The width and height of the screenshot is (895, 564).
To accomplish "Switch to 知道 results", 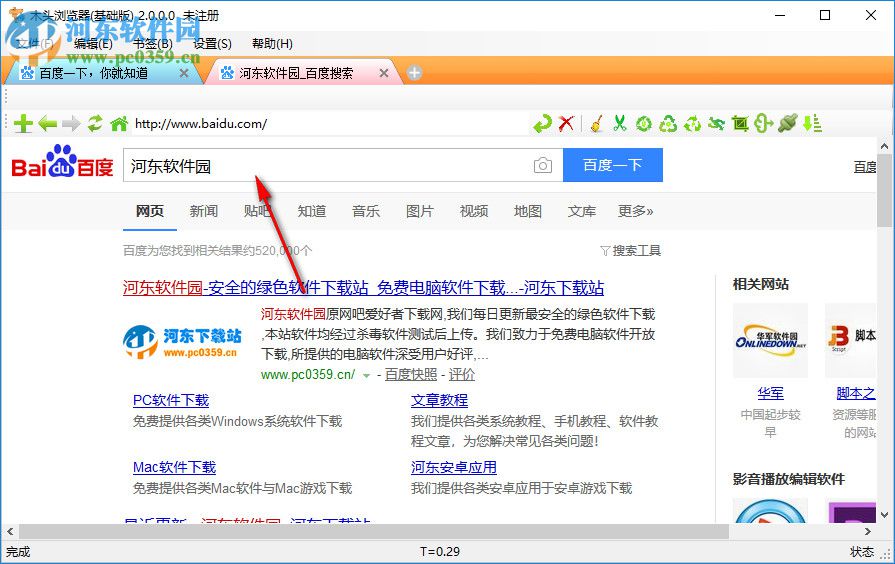I will (312, 211).
